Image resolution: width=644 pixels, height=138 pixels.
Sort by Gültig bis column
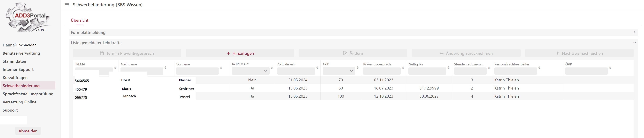pyautogui.click(x=448, y=68)
